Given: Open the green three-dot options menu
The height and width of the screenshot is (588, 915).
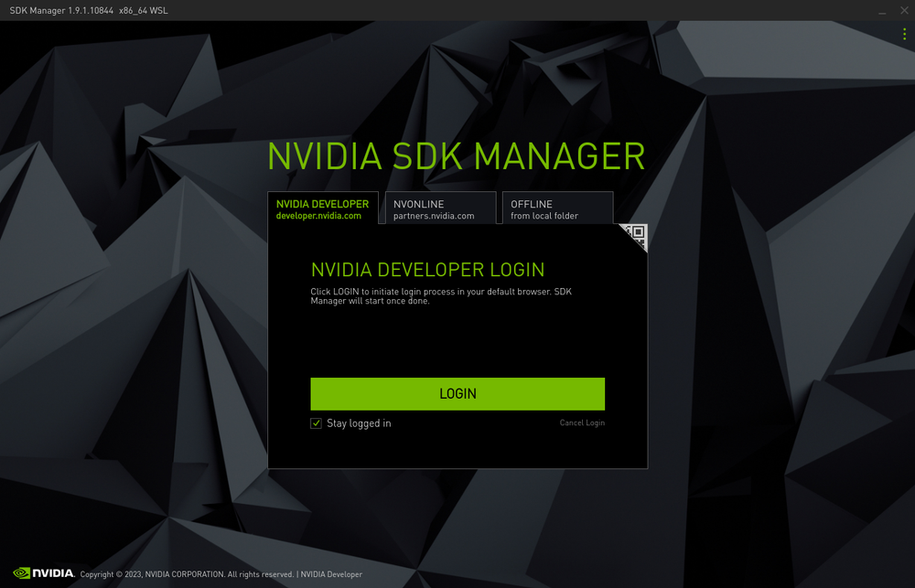Looking at the screenshot, I should click(x=903, y=34).
